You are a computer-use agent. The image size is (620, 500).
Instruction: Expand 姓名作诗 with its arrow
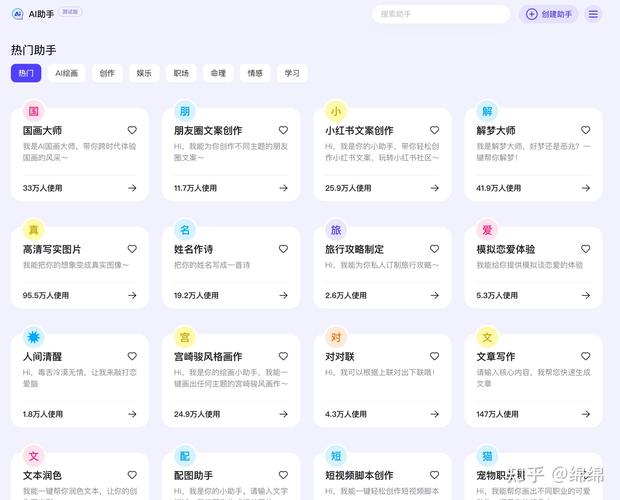pos(283,296)
